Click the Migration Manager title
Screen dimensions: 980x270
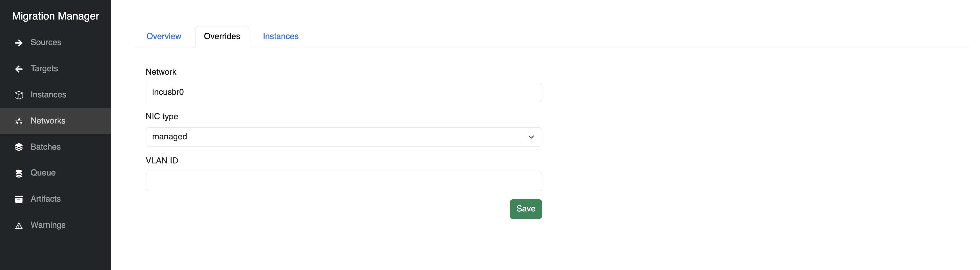(56, 16)
